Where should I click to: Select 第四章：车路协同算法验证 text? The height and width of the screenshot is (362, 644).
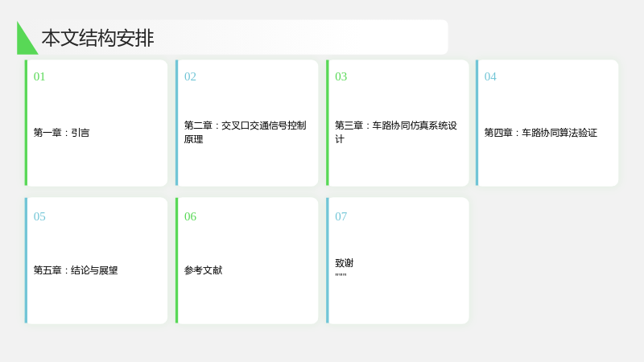(541, 133)
